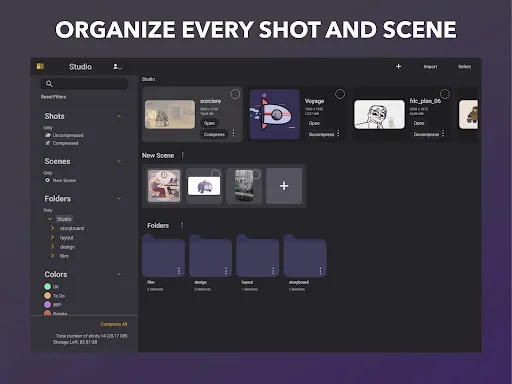Click the fdc_plan_06 sketch thumbnail
Viewport: 512px width, 384px height.
click(x=379, y=114)
